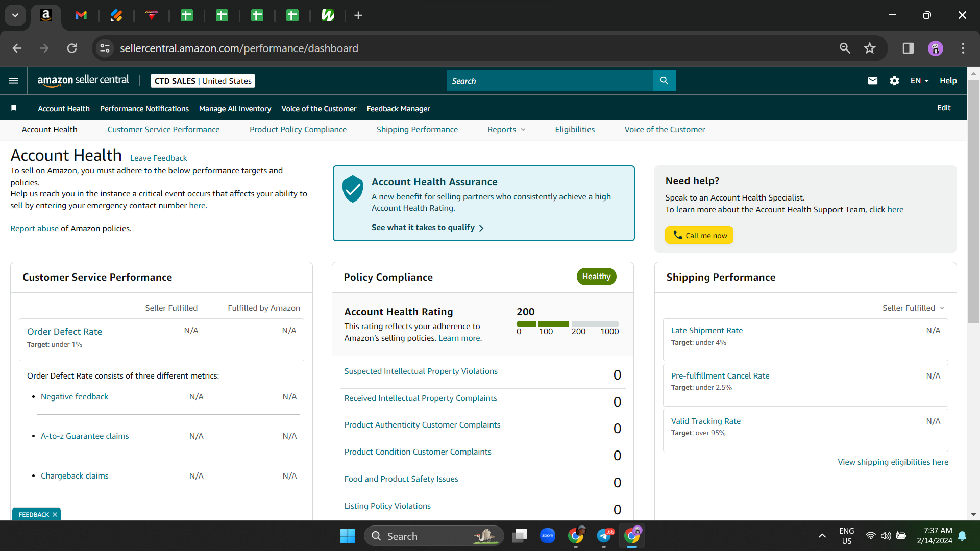Click See what it takes to qualify
980x551 pixels.
(428, 228)
